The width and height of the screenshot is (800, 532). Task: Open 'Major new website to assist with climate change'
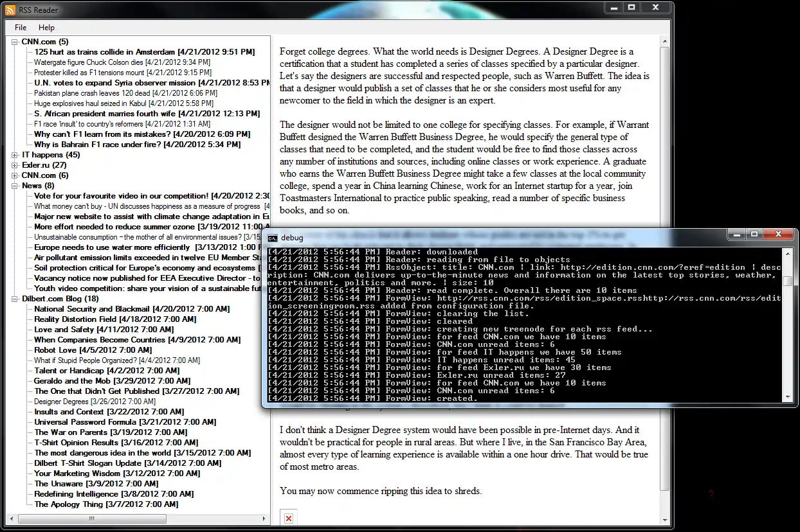pyautogui.click(x=152, y=217)
